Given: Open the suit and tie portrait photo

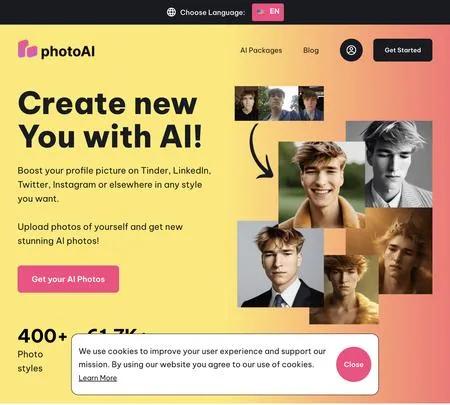Looking at the screenshot, I should pos(280,264).
